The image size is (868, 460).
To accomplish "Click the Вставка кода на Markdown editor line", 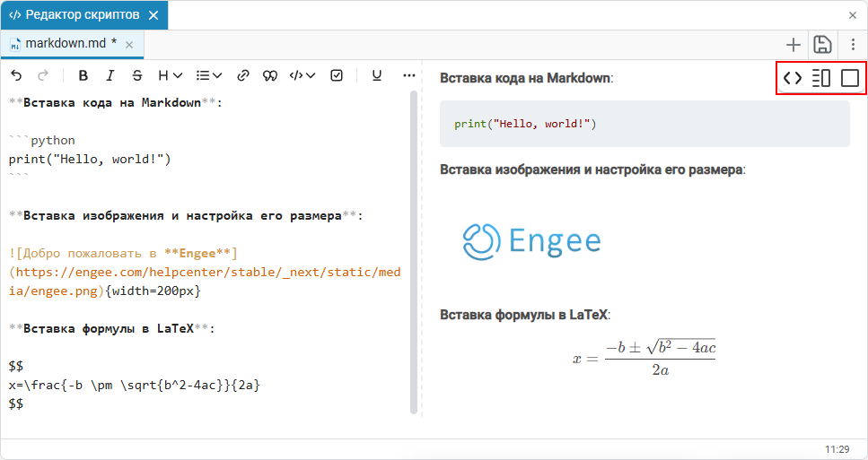I will click(115, 103).
